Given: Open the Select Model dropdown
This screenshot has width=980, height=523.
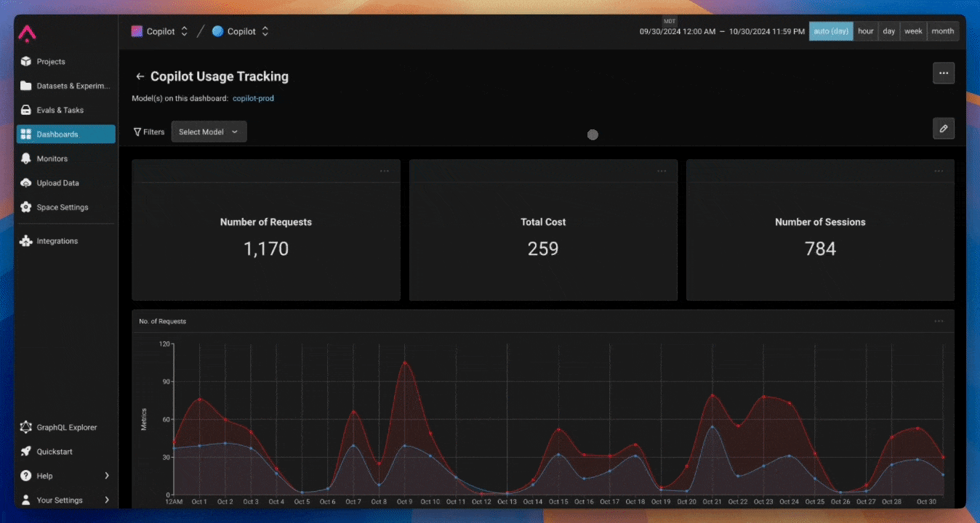Looking at the screenshot, I should coord(209,131).
